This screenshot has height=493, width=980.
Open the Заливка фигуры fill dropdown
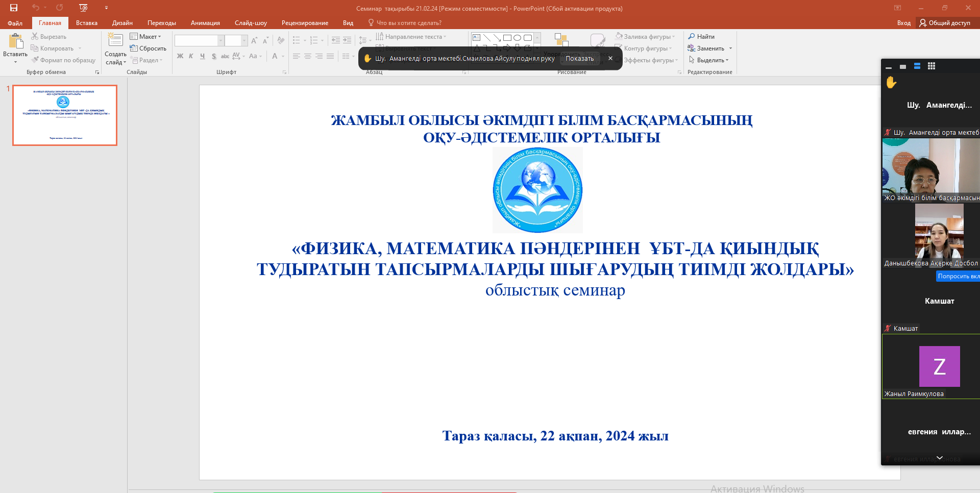[x=645, y=37]
